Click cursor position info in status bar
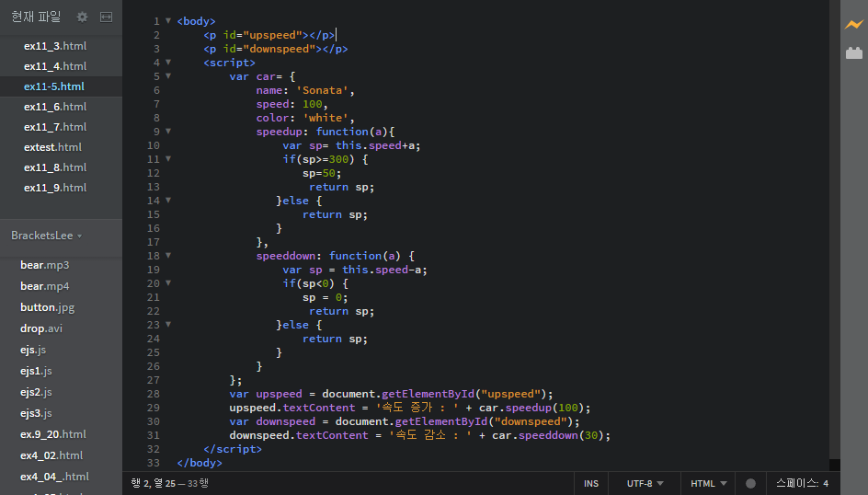 click(169, 483)
